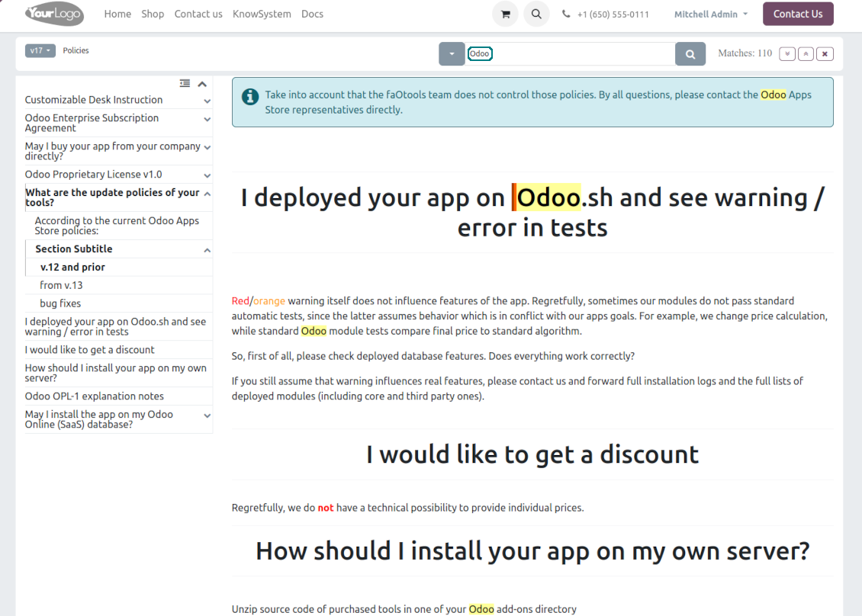Select 'Odoo Enterprise Subscription Agreement' in sidebar
The width and height of the screenshot is (862, 616).
tap(92, 123)
